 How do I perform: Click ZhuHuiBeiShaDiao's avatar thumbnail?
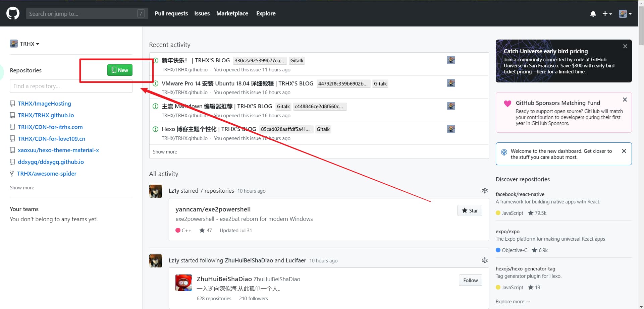pyautogui.click(x=183, y=283)
